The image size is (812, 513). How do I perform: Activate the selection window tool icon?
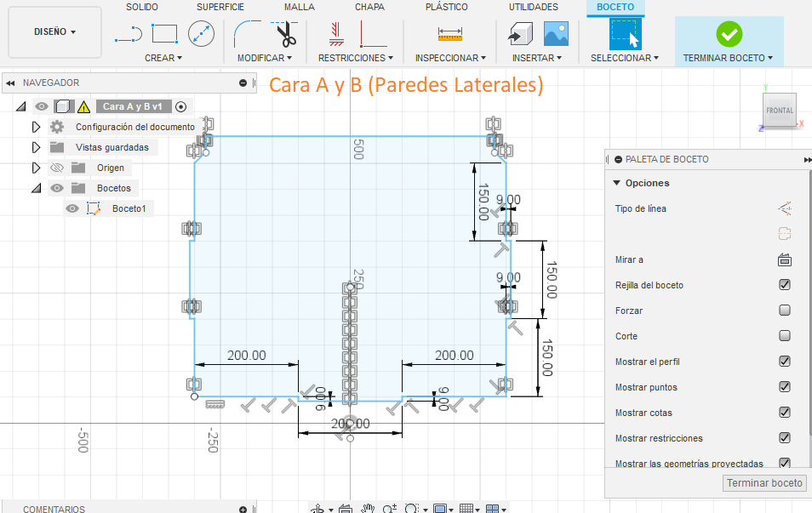[x=625, y=34]
